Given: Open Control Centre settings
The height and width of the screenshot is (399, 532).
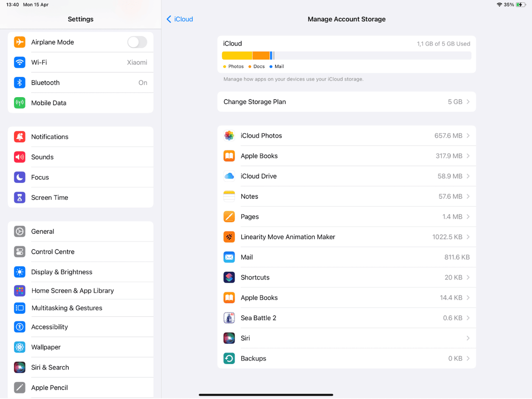Looking at the screenshot, I should [80, 252].
